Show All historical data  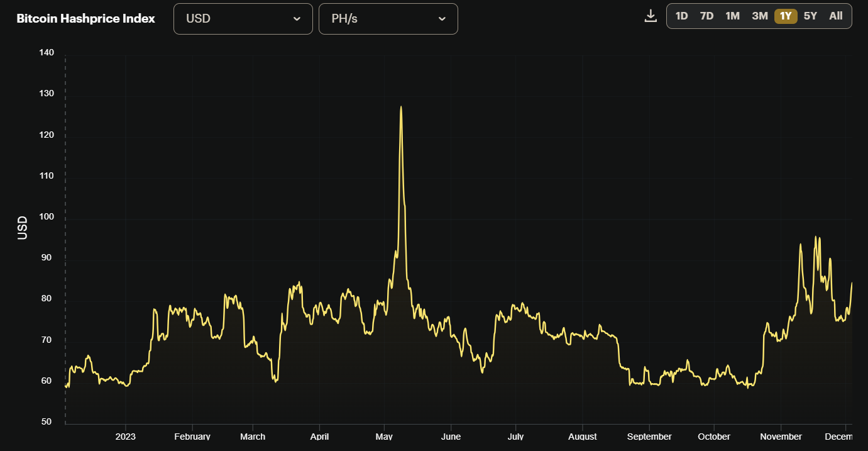[x=836, y=16]
